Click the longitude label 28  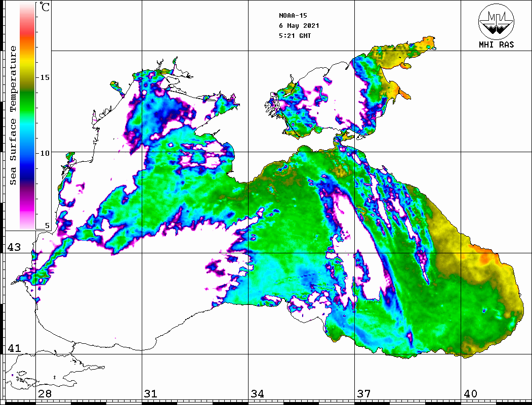[45, 394]
